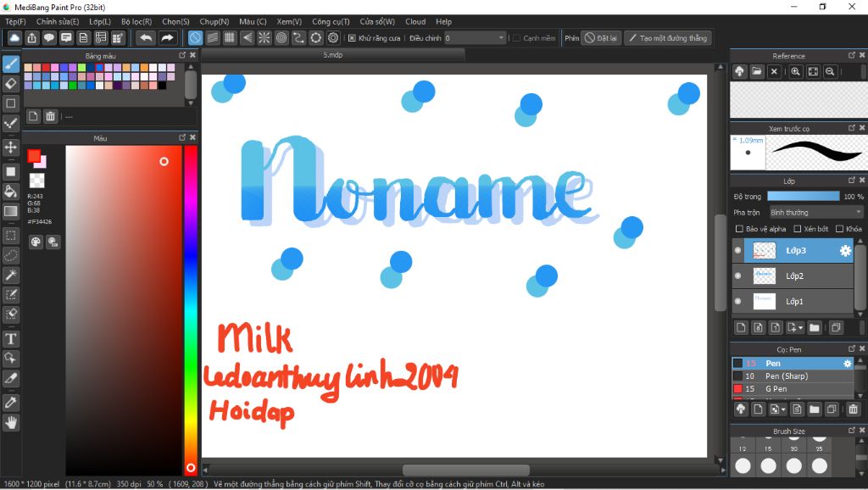Hide the Lớp3 layer
The height and width of the screenshot is (490, 868).
click(x=738, y=250)
